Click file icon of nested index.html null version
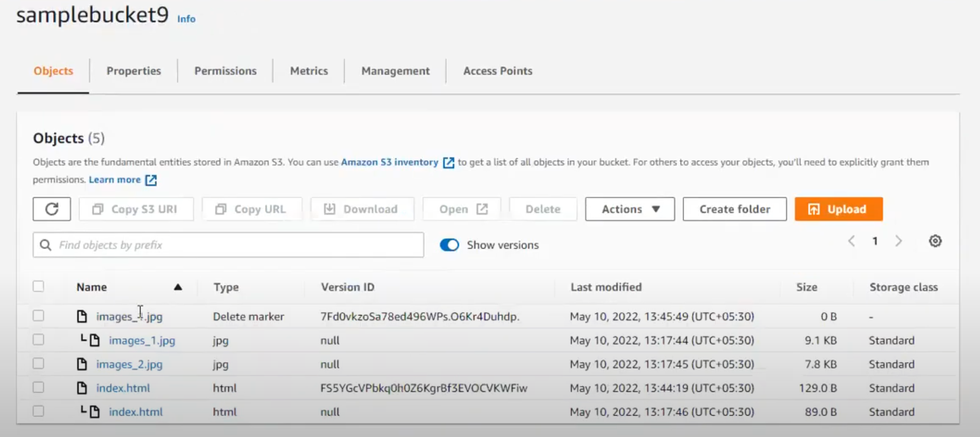This screenshot has height=437, width=980. 95,412
